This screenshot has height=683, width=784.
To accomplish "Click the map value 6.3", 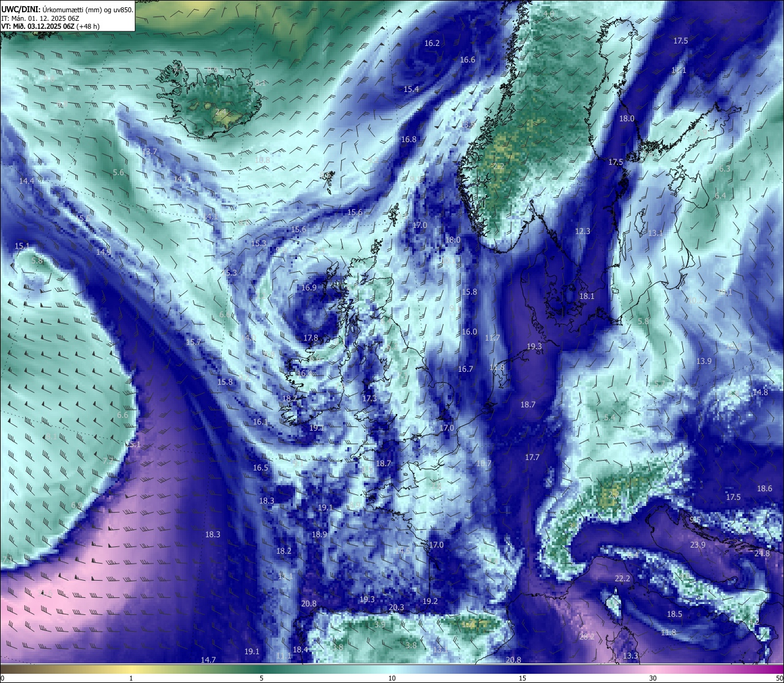I will pyautogui.click(x=725, y=168).
